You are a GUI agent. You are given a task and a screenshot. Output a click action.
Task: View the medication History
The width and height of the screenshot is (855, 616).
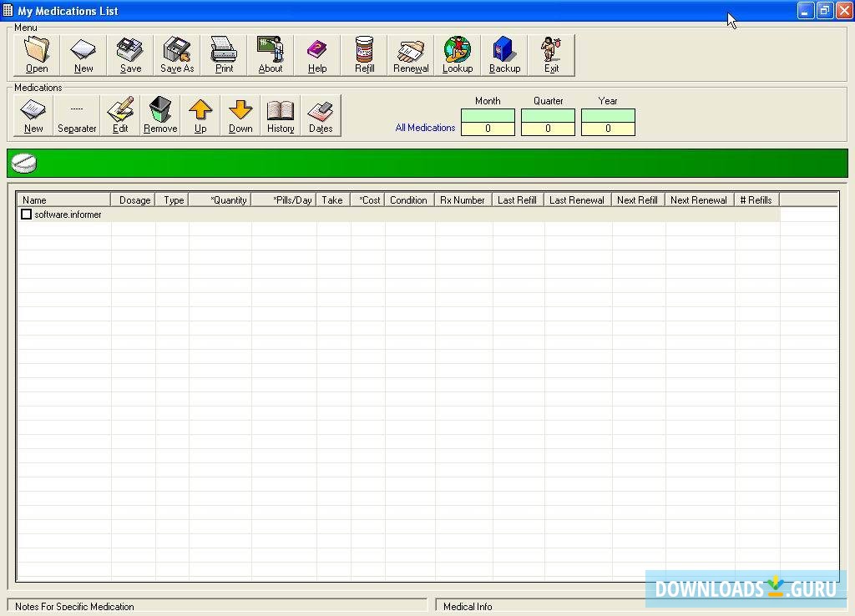pos(281,115)
